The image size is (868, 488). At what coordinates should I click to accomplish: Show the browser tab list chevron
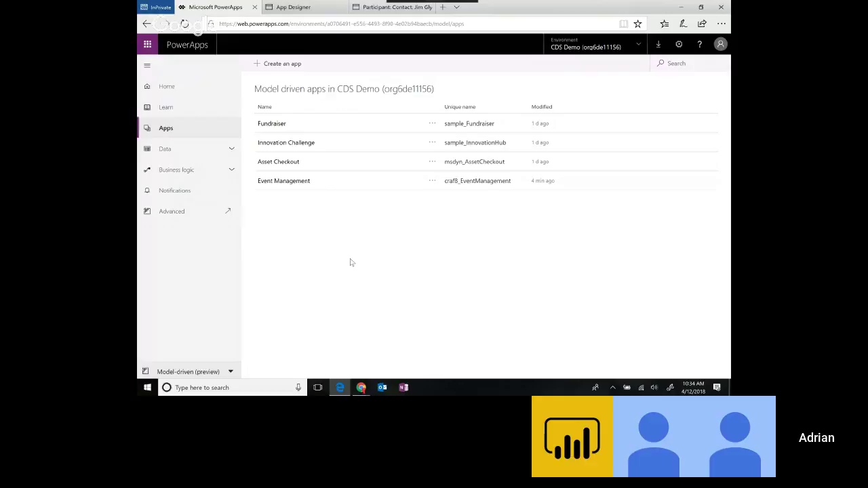[x=456, y=7]
